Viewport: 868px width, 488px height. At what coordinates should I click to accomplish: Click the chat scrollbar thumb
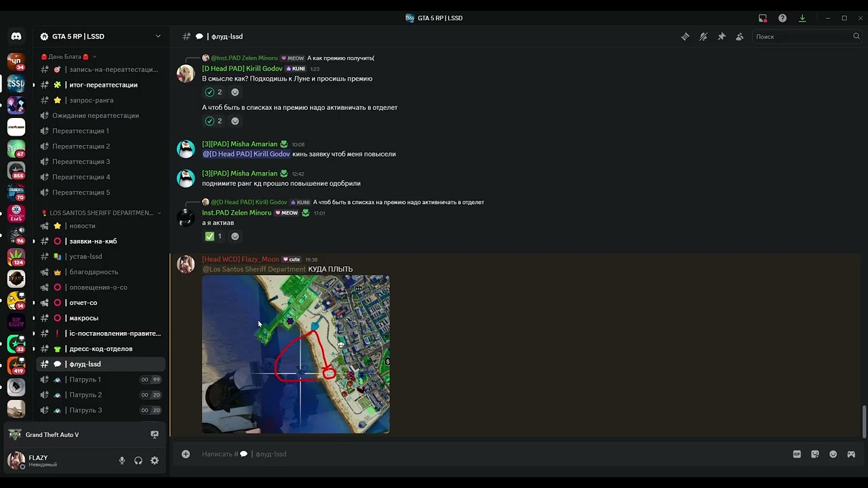pyautogui.click(x=864, y=422)
